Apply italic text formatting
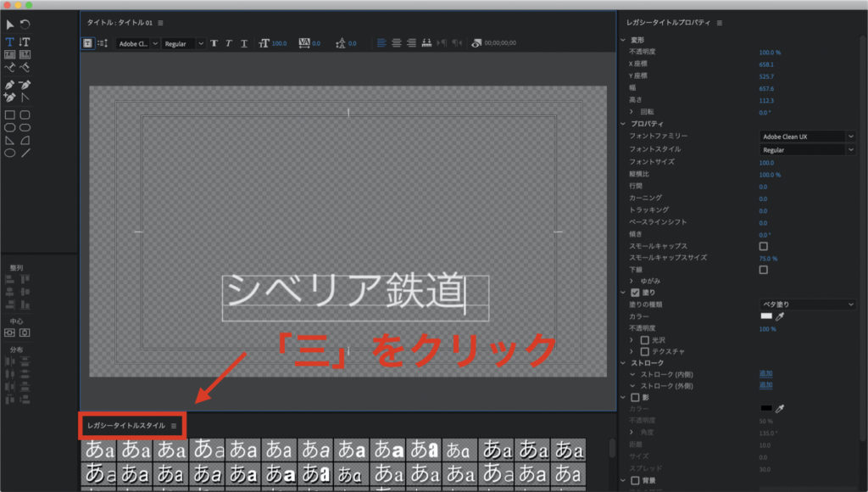 pyautogui.click(x=229, y=43)
